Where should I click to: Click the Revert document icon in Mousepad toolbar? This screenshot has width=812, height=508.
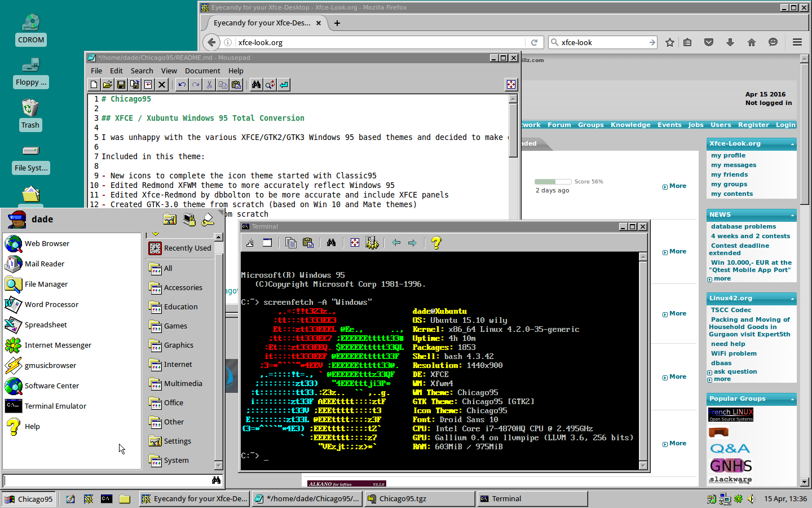(x=148, y=85)
